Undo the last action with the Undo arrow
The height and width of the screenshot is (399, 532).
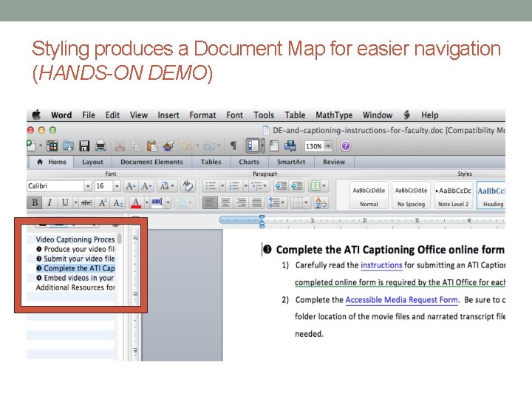click(x=188, y=146)
